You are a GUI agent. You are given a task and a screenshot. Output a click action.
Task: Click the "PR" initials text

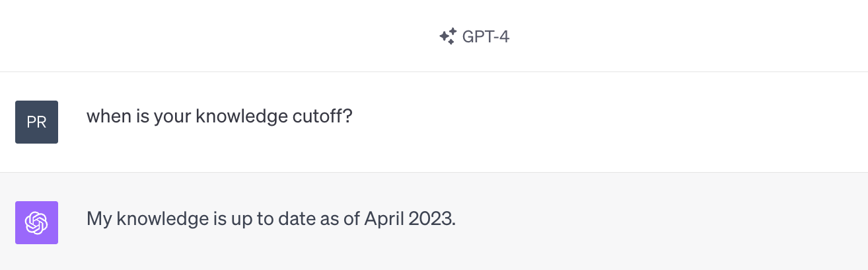pos(36,122)
